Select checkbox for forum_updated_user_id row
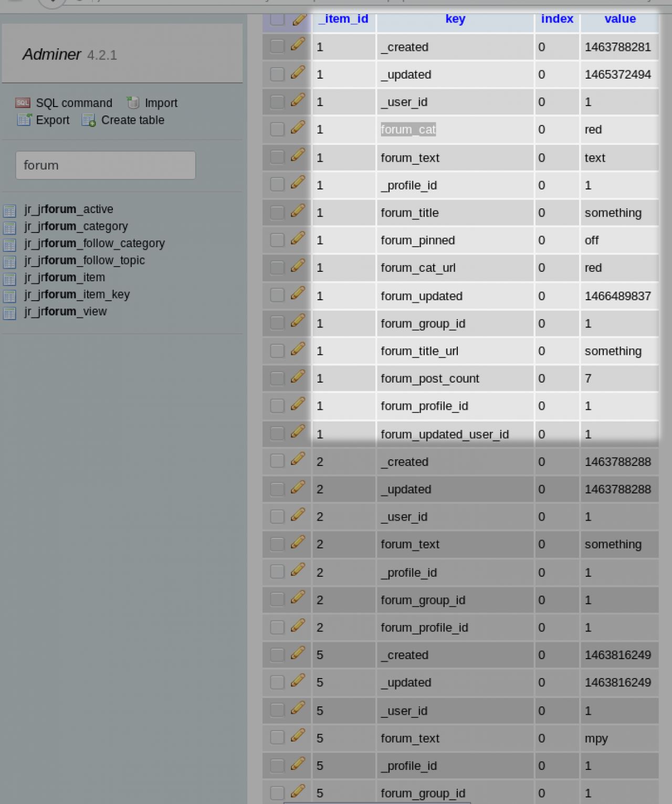 pos(277,433)
